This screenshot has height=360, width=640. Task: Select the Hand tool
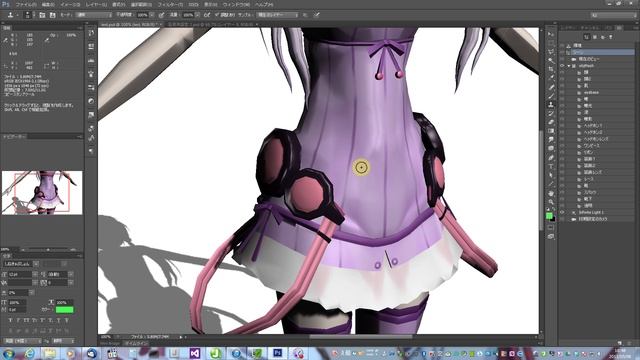(551, 193)
